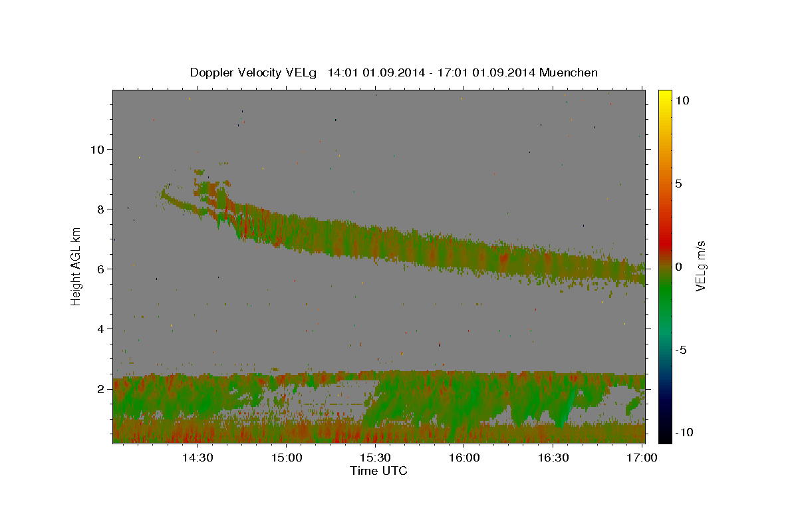Click the colorbar label 10 at top

point(682,100)
